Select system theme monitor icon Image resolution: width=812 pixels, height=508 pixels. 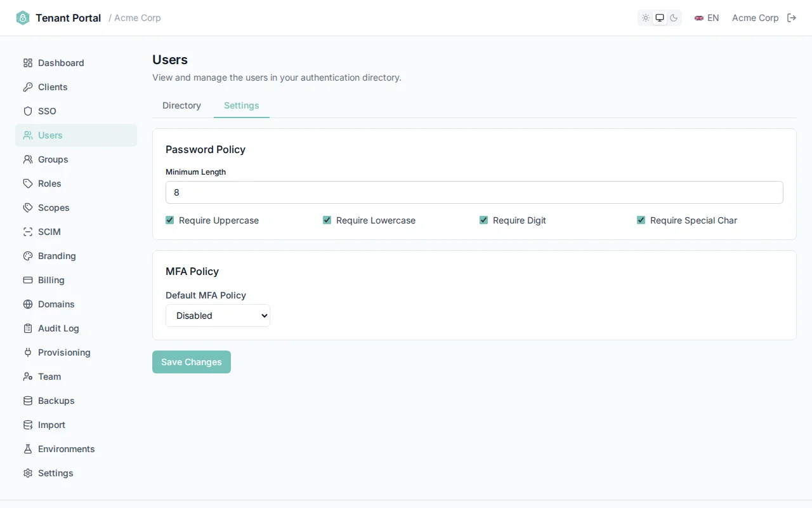click(660, 18)
